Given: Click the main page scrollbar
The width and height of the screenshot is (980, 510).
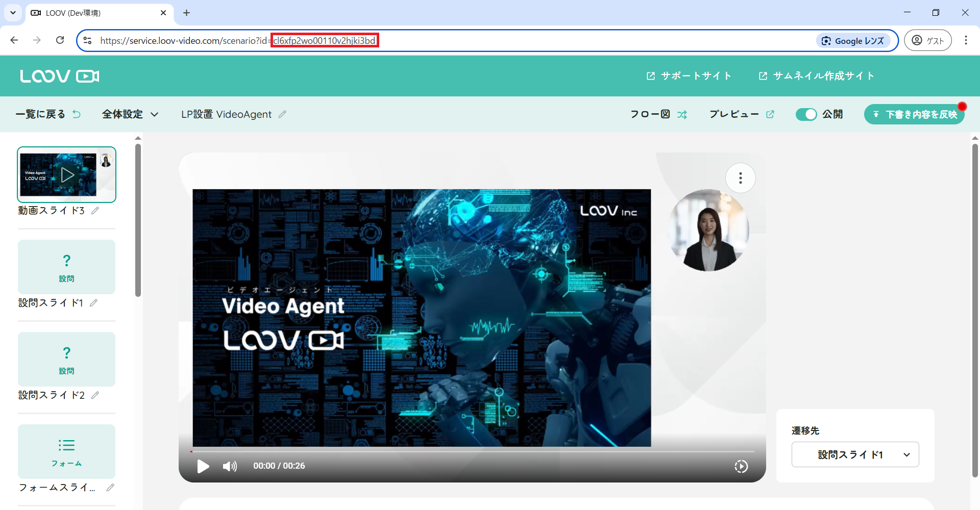Looking at the screenshot, I should click(x=975, y=311).
